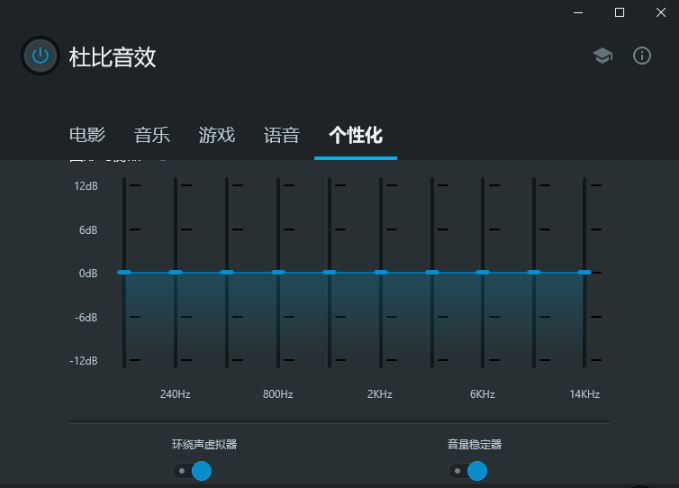Select the 音乐 tab

coord(152,135)
